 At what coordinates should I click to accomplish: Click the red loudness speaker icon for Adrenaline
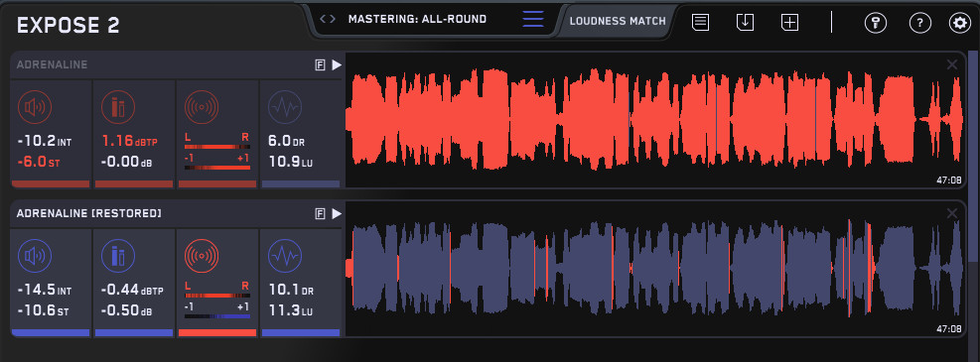tap(35, 107)
